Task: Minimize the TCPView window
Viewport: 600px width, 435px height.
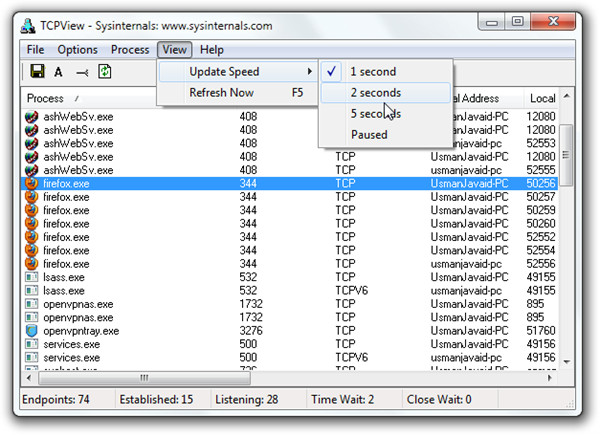Action: (491, 22)
